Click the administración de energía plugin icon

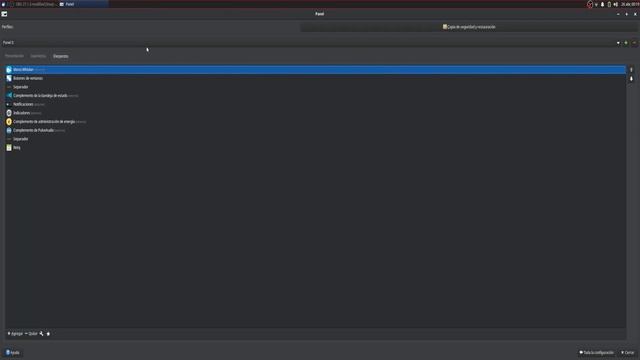pos(9,122)
